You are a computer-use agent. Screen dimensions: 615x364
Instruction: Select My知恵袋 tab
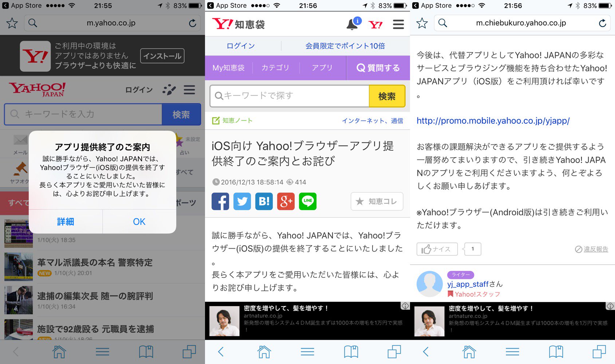229,68
